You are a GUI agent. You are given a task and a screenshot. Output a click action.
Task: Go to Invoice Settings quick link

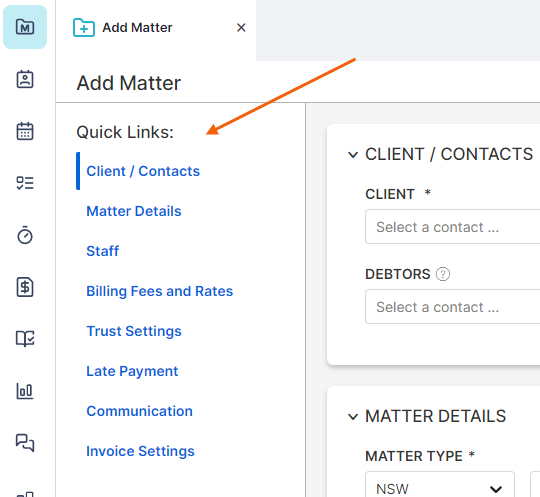pos(140,451)
